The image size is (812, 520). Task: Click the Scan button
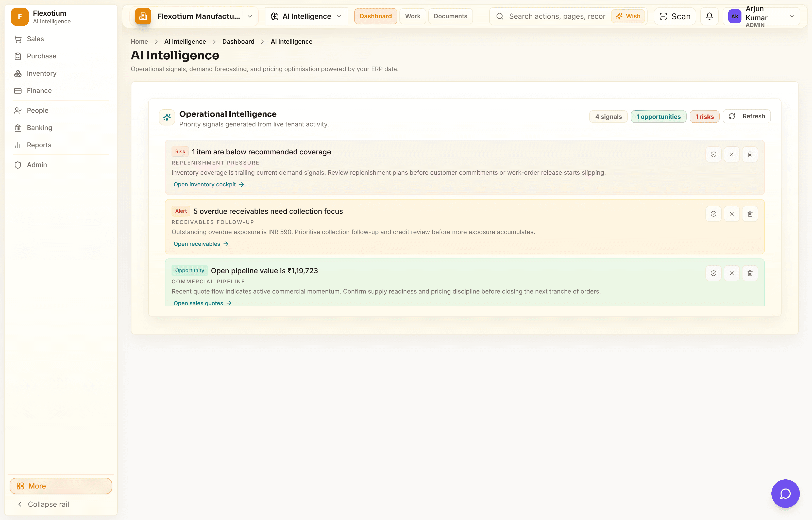click(x=675, y=16)
